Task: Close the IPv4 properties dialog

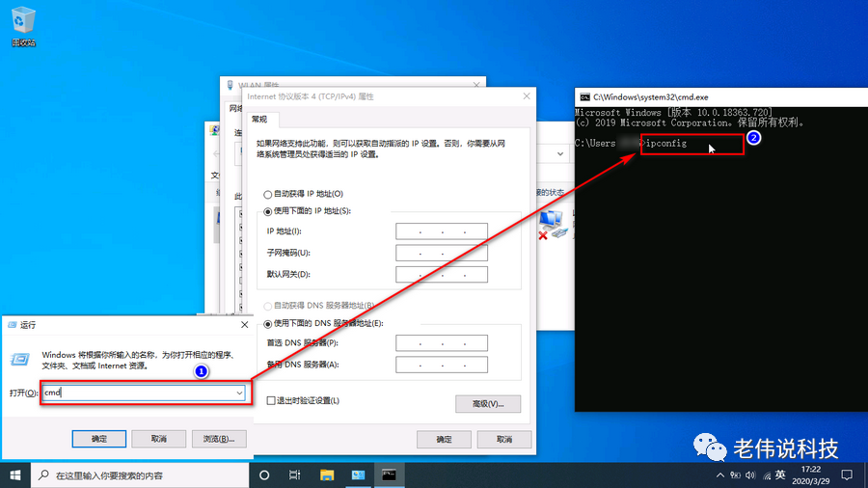Action: tap(527, 96)
